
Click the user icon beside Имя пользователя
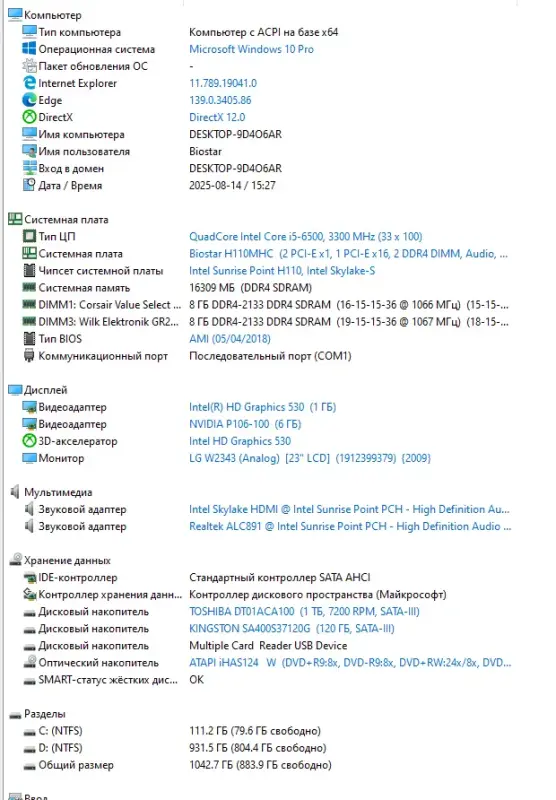pyautogui.click(x=29, y=151)
